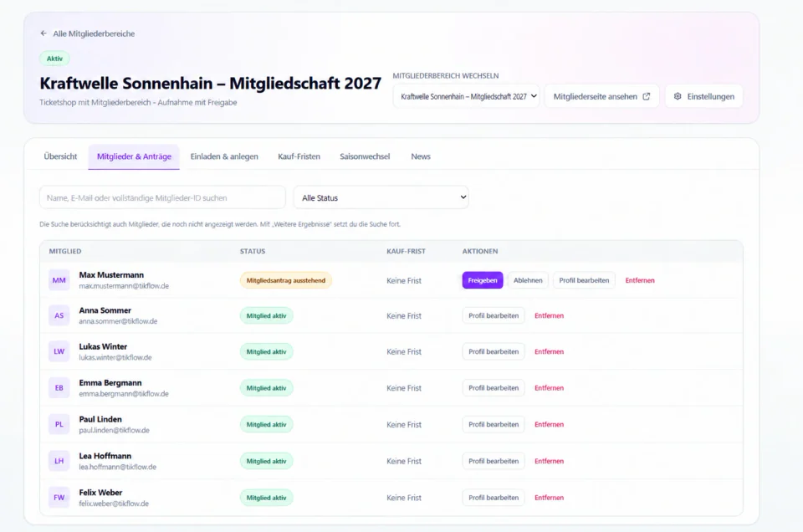
Task: Open the Einstellungen page
Action: (704, 96)
